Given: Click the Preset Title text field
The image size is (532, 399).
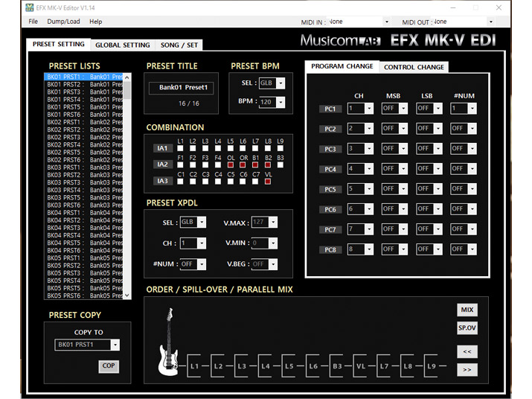Looking at the screenshot, I should point(182,88).
